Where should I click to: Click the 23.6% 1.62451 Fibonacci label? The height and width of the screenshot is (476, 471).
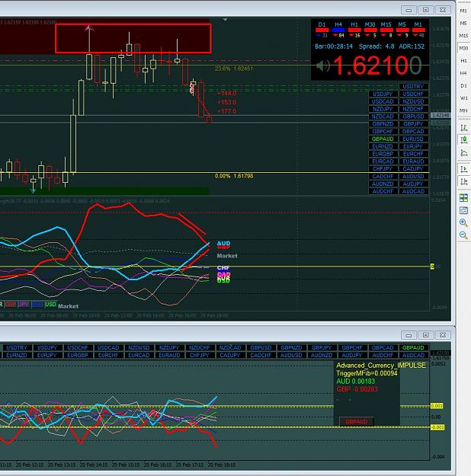coord(234,69)
